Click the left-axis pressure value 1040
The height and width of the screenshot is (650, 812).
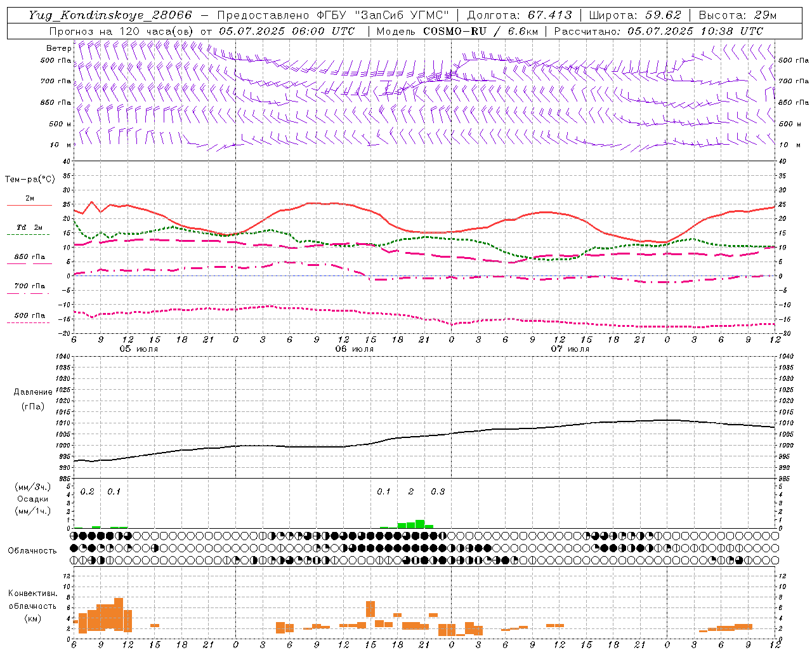tap(62, 356)
